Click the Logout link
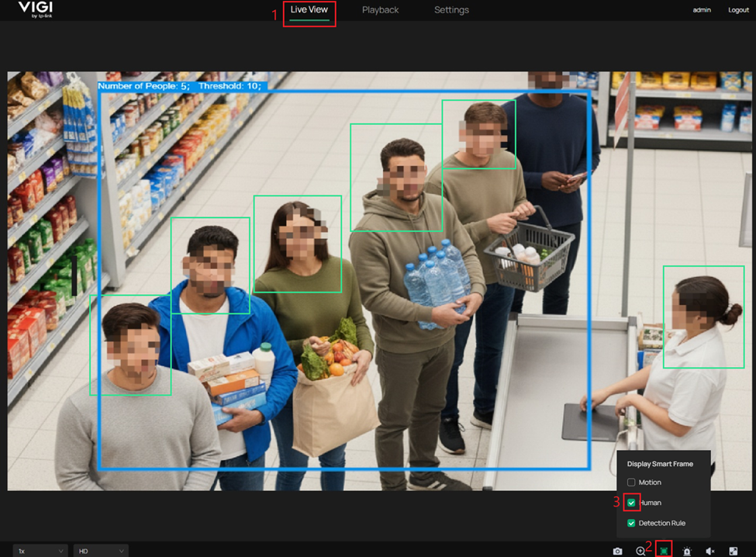756x557 pixels. click(x=738, y=9)
